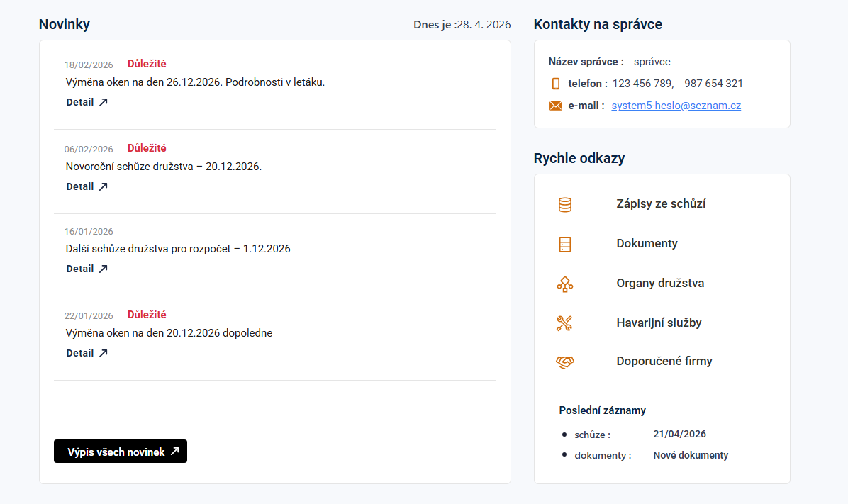Click the orange phone icon next to telefon
This screenshot has width=848, height=504.
(556, 84)
